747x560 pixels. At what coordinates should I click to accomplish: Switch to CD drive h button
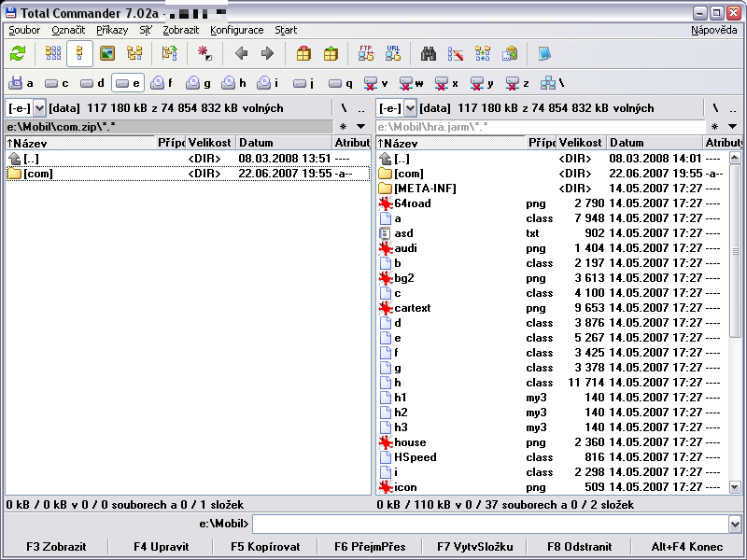(x=233, y=83)
